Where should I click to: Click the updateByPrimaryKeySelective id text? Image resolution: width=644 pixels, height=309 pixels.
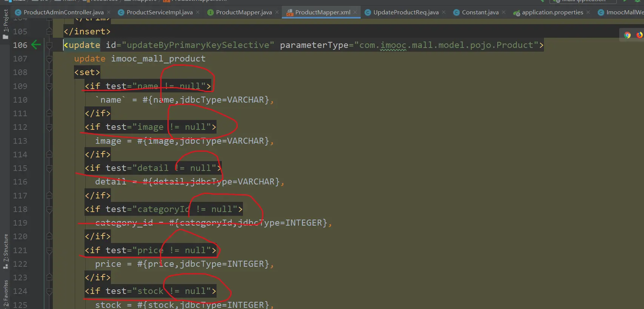coord(198,45)
